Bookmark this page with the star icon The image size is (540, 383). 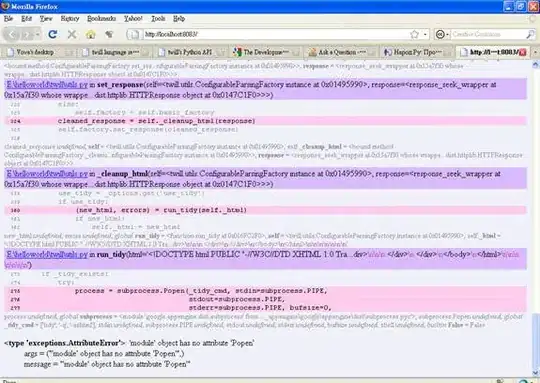[x=414, y=34]
